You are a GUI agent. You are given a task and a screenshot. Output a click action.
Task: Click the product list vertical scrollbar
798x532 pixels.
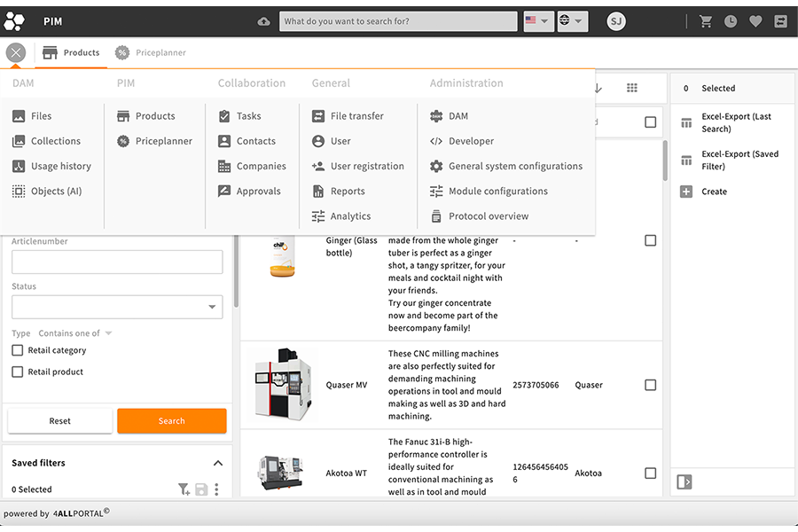click(x=665, y=160)
